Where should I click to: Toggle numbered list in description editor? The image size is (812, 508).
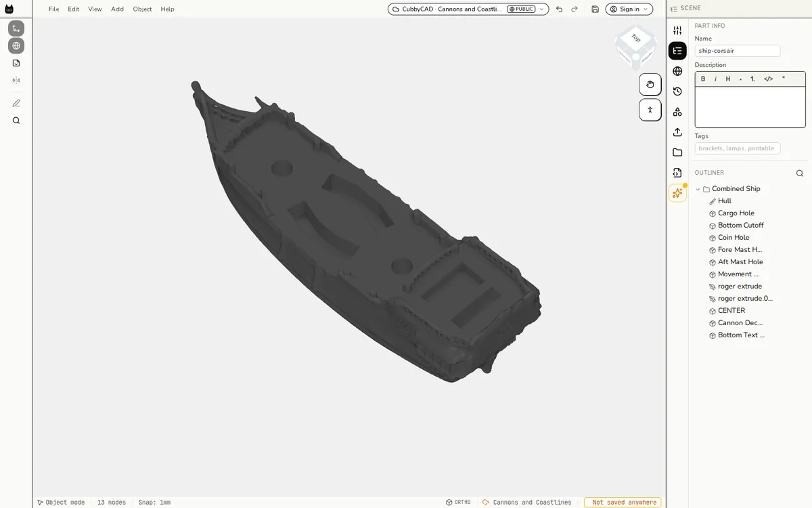[x=753, y=79]
